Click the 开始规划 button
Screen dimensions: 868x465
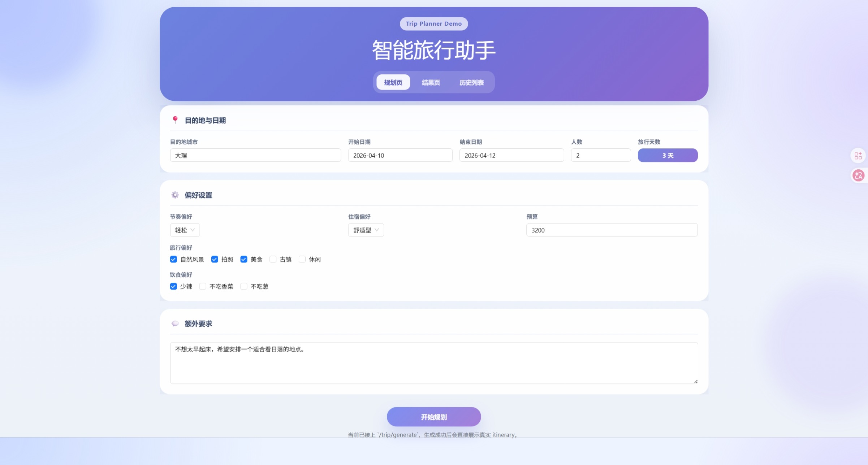pos(434,417)
